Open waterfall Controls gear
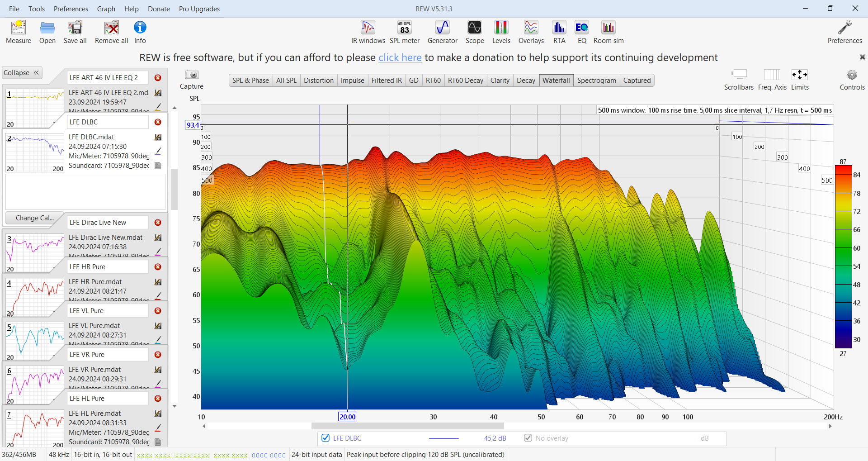 click(852, 80)
